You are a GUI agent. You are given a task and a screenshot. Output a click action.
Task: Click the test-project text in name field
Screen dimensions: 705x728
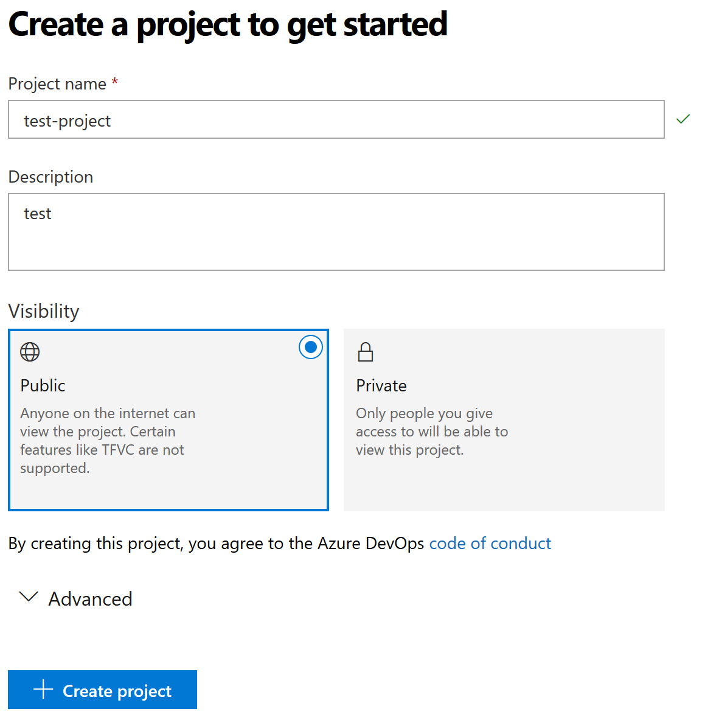pyautogui.click(x=67, y=121)
